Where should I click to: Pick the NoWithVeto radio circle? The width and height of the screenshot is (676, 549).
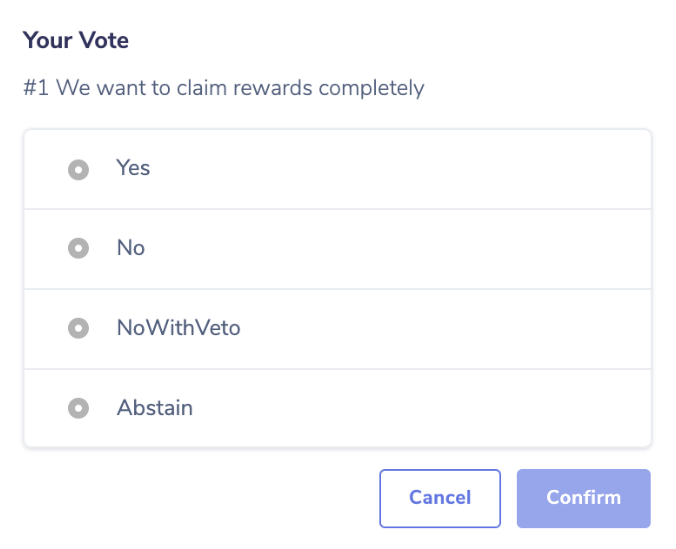(78, 328)
